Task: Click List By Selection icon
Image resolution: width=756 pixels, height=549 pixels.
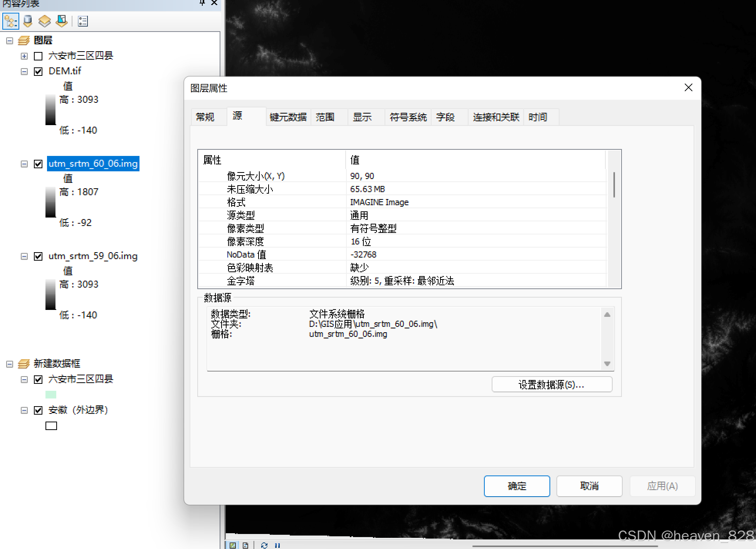Action: click(x=61, y=21)
